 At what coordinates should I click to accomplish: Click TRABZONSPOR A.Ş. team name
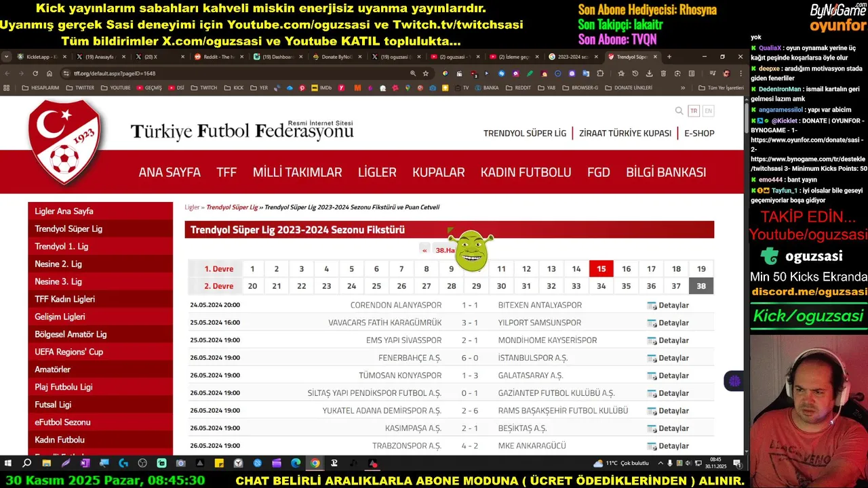[407, 446]
